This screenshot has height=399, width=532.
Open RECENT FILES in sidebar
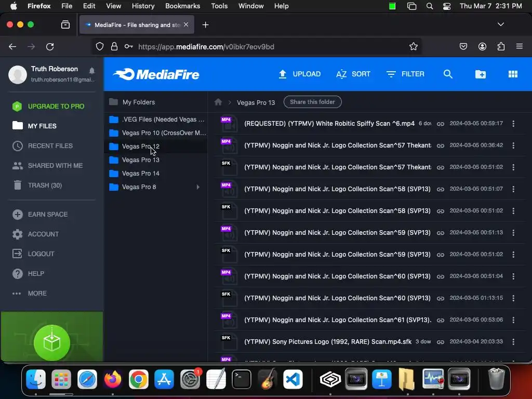[x=50, y=145]
